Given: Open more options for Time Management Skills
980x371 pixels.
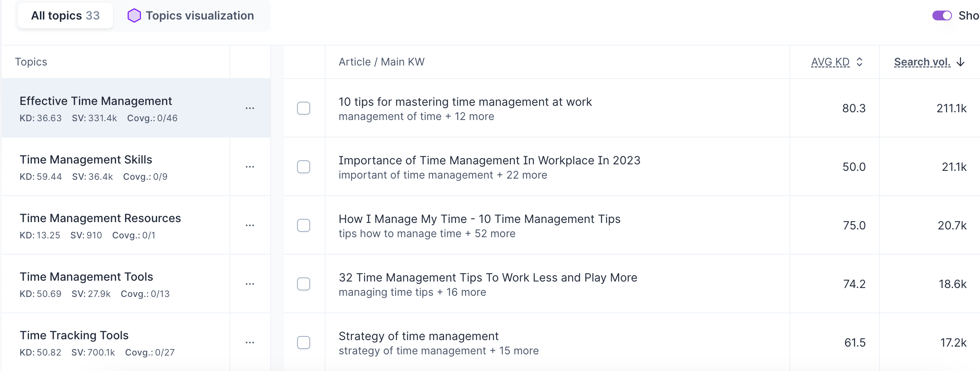Looking at the screenshot, I should point(250,167).
